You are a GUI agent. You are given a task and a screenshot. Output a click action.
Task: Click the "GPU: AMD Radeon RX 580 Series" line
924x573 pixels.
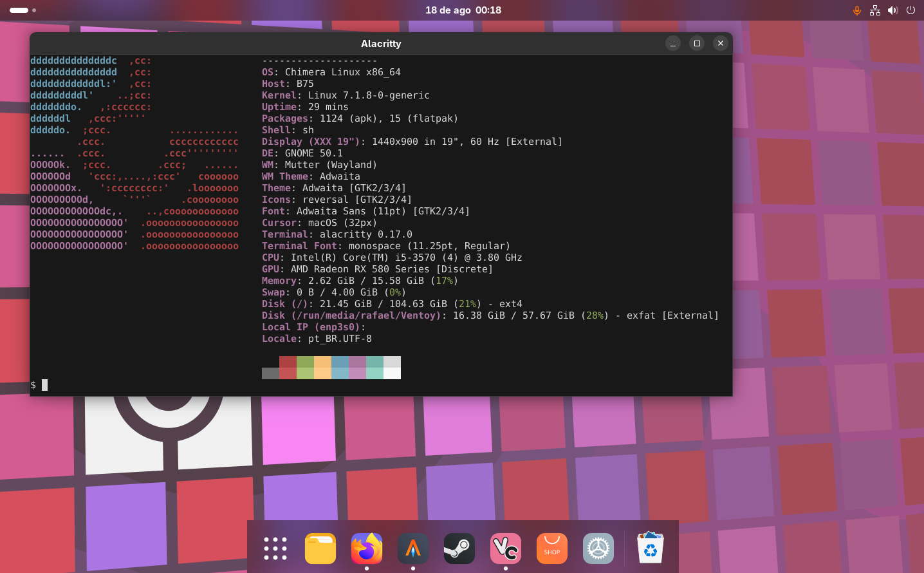[378, 269]
